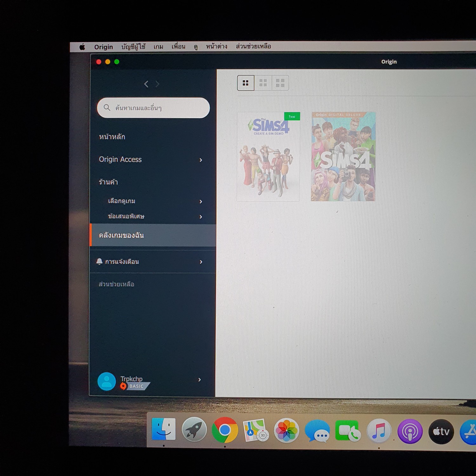
Task: Switch to small tile grid view
Action: (246, 83)
